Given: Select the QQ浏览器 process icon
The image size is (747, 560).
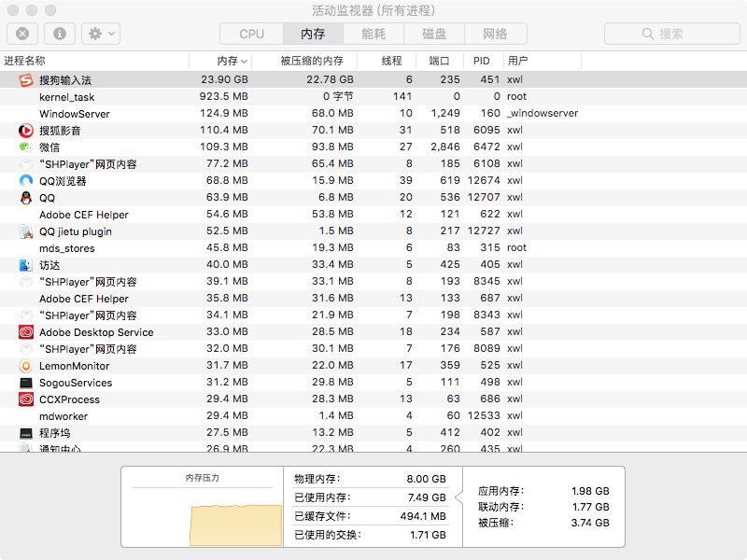Looking at the screenshot, I should click(x=25, y=181).
